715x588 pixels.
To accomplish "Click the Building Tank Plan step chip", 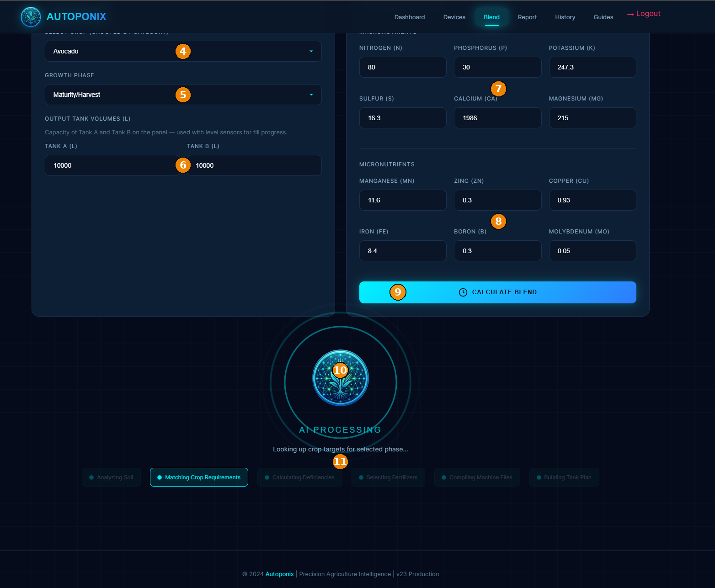I will pos(564,477).
